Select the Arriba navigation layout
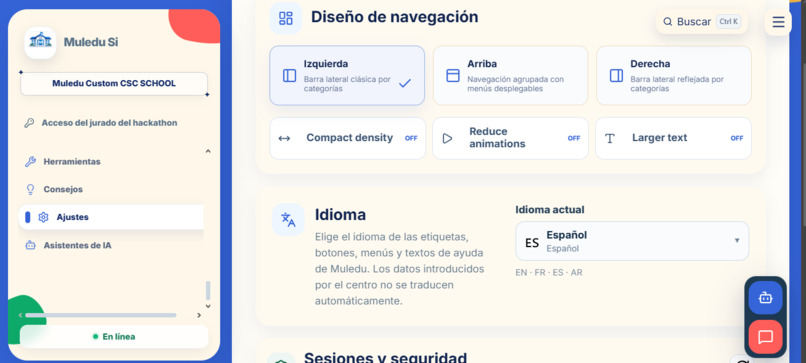Screen dimensions: 806x363 click(x=510, y=76)
